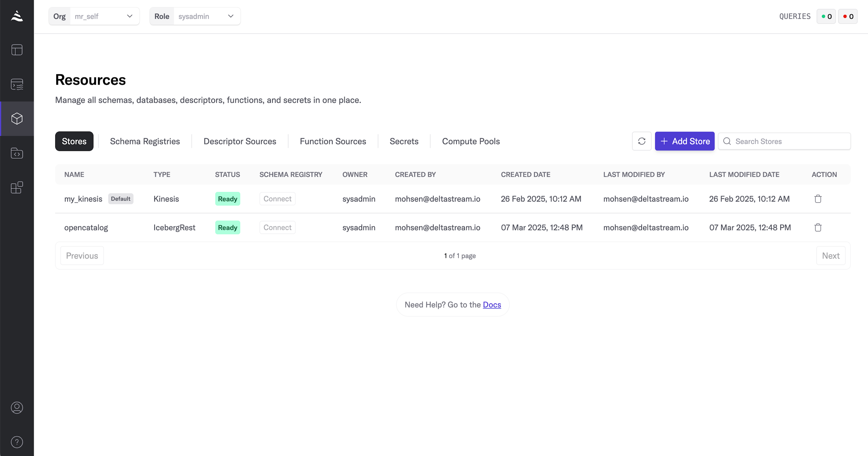This screenshot has width=868, height=456.
Task: Click the DeltaStream logo icon
Action: pyautogui.click(x=17, y=16)
